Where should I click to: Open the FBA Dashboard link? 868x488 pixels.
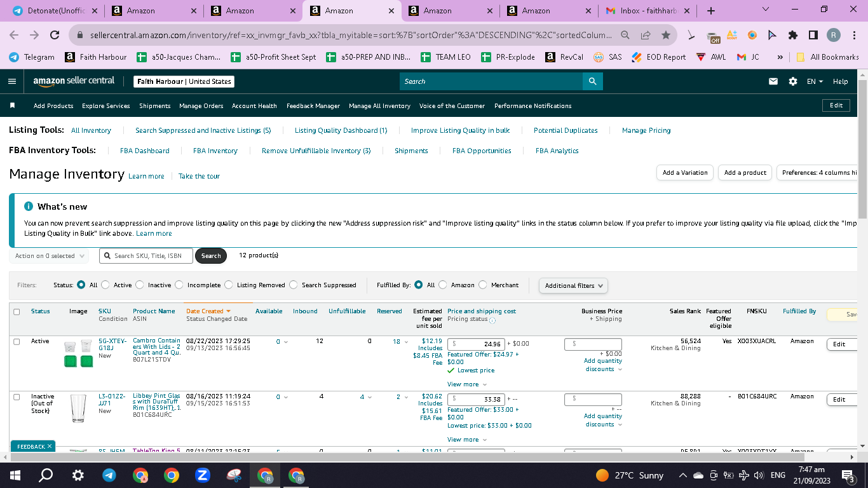145,151
